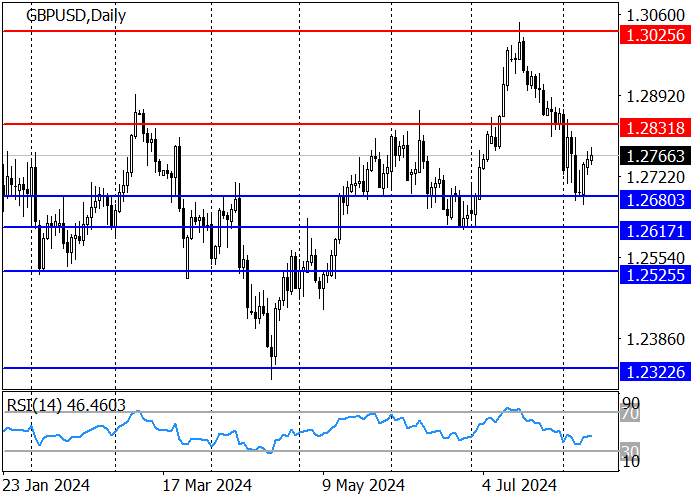Click the 17 Mar 2024 date label
This screenshot has height=500, width=700.
point(207,485)
